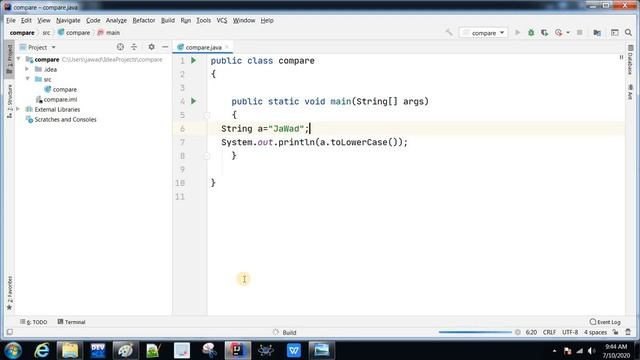Click main method breadcrumb in navigation bar

click(x=109, y=32)
